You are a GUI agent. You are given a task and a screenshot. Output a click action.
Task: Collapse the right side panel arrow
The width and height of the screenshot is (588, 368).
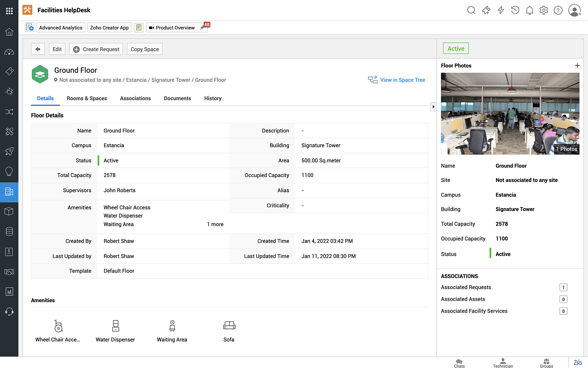point(433,107)
